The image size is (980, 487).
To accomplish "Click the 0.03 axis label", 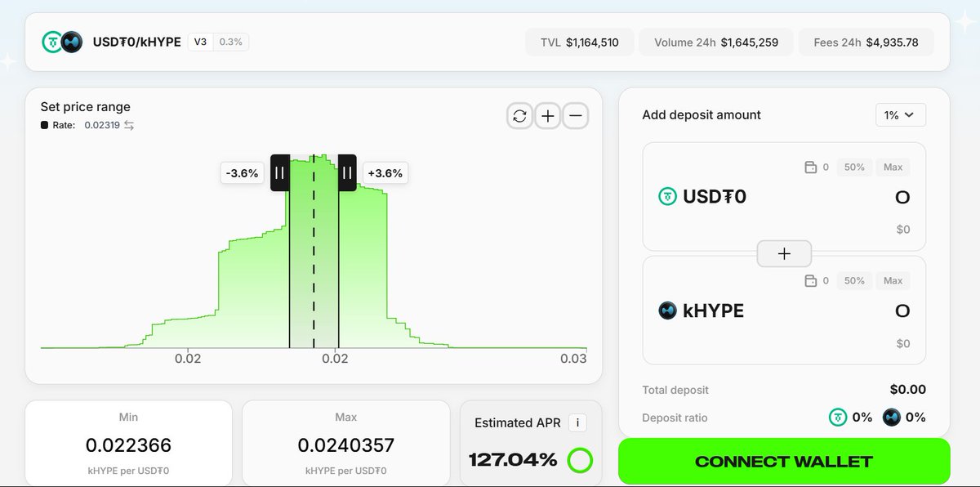I will coord(573,359).
